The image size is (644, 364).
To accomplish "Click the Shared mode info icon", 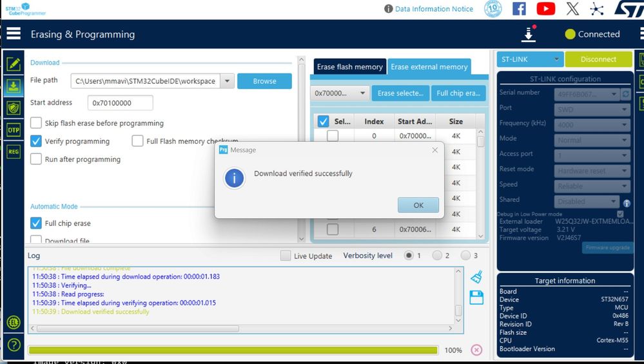I will click(627, 203).
